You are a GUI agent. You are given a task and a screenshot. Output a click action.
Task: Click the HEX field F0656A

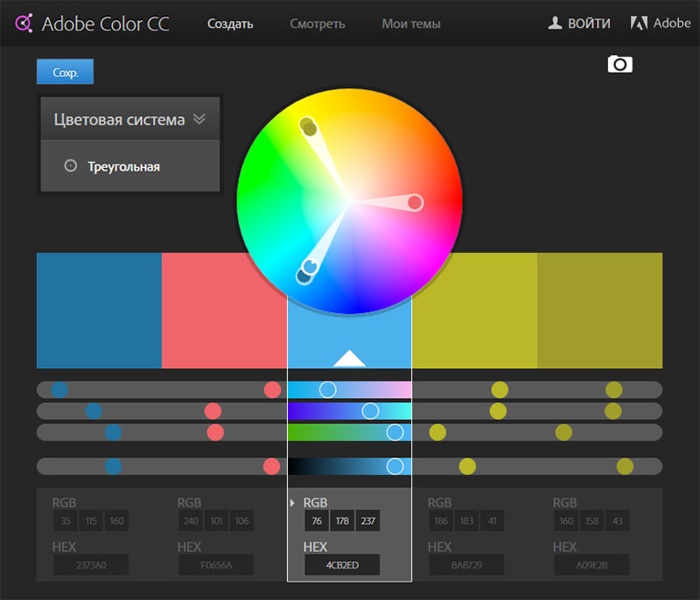pos(216,565)
